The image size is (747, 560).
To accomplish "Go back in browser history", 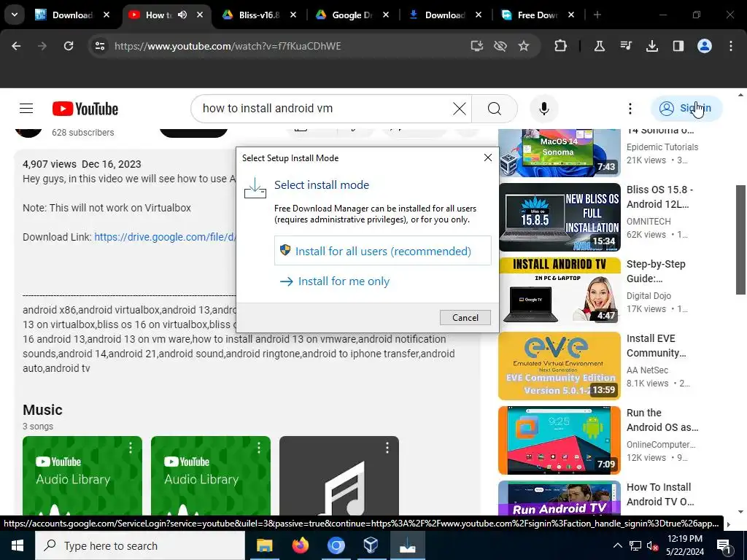I will coord(16,46).
